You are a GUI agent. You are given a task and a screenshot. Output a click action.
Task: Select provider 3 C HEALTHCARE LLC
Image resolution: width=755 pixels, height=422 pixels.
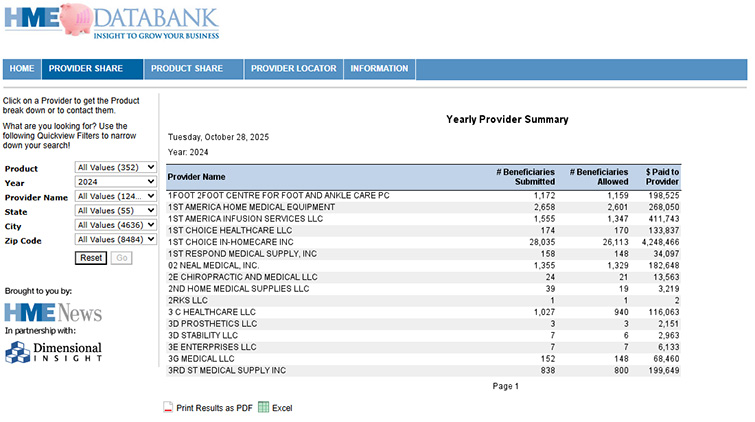pos(212,312)
